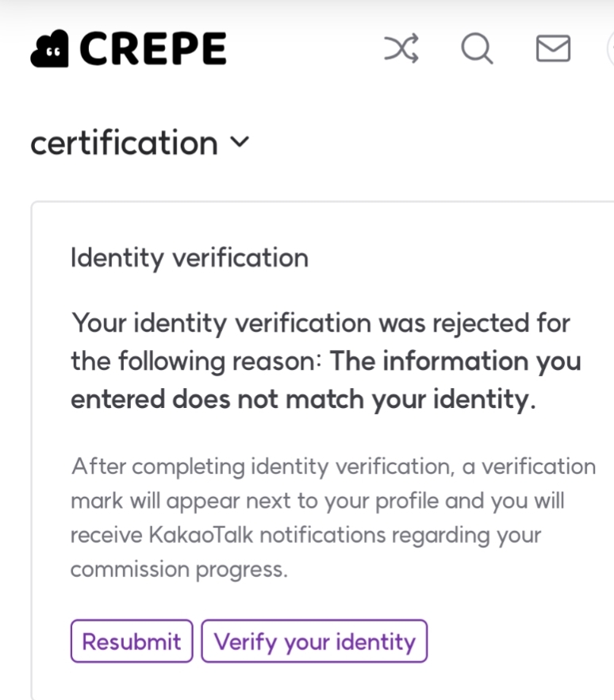
Task: Open messages via the envelope icon
Action: point(553,50)
